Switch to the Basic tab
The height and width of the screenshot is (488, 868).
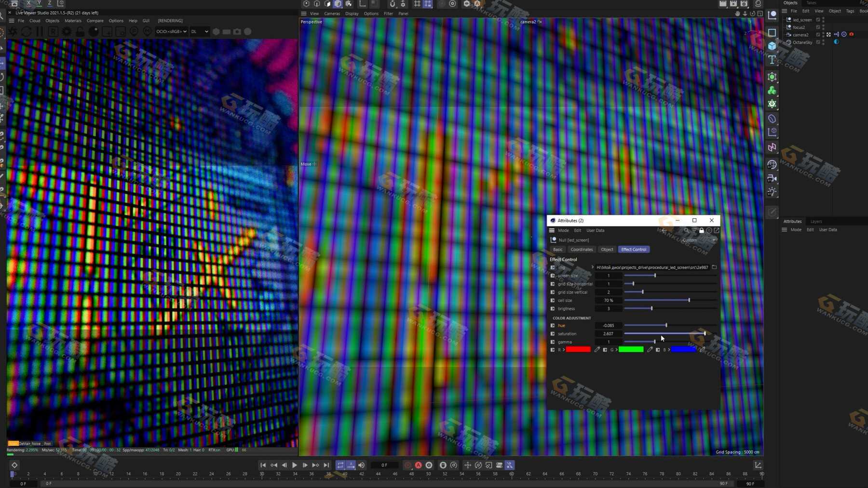pyautogui.click(x=557, y=250)
